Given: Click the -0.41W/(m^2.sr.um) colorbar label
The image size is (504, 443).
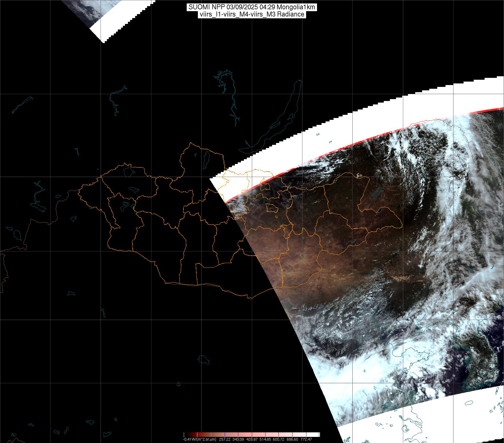Looking at the screenshot, I should point(199,439).
